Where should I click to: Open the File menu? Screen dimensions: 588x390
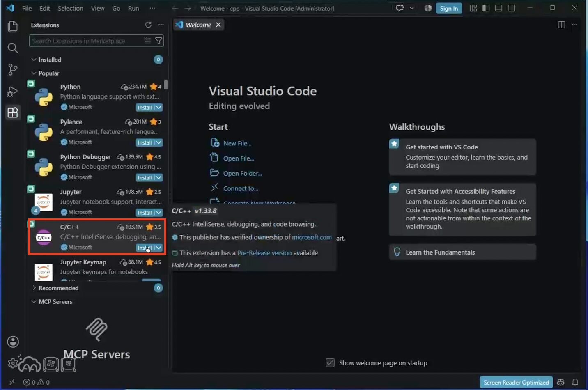coord(27,8)
